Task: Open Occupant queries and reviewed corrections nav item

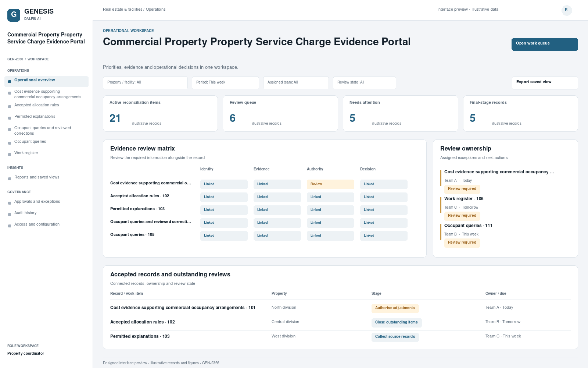Action: [x=46, y=131]
